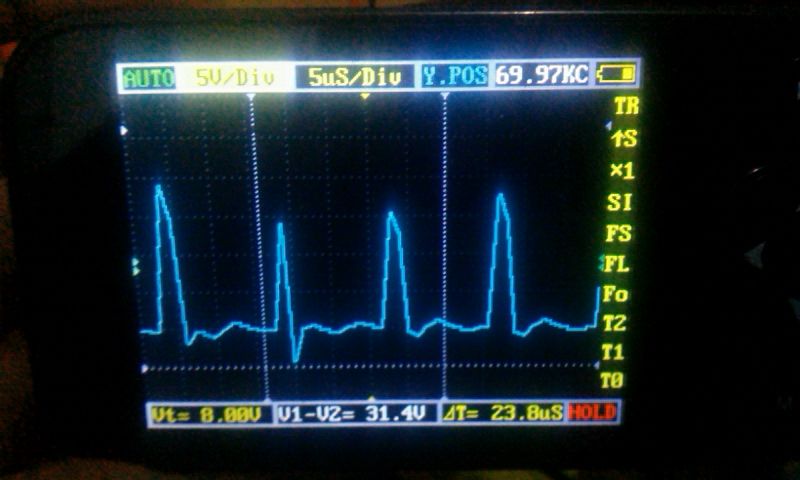Image resolution: width=800 pixels, height=480 pixels.
Task: Choose the T2 cursor menu item
Action: [x=614, y=323]
